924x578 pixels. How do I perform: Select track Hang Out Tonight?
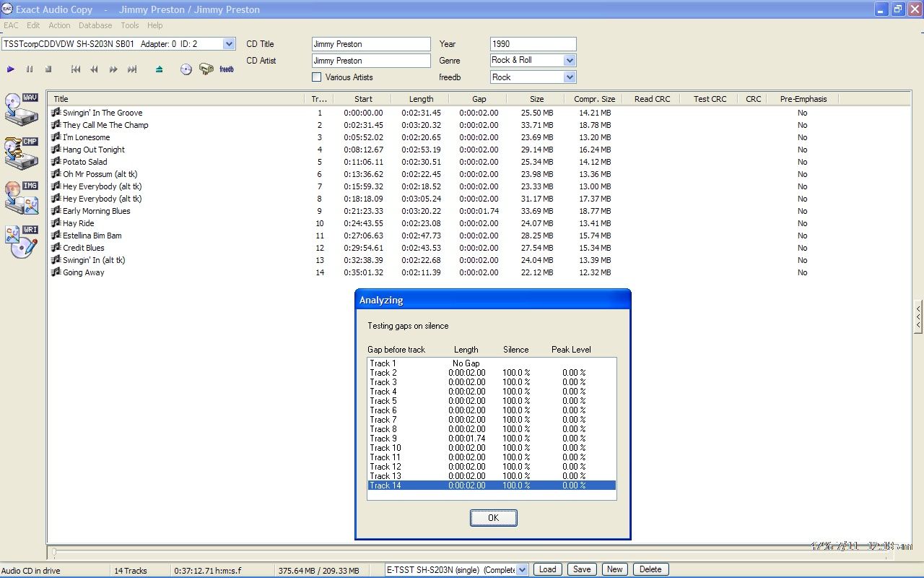pyautogui.click(x=94, y=150)
